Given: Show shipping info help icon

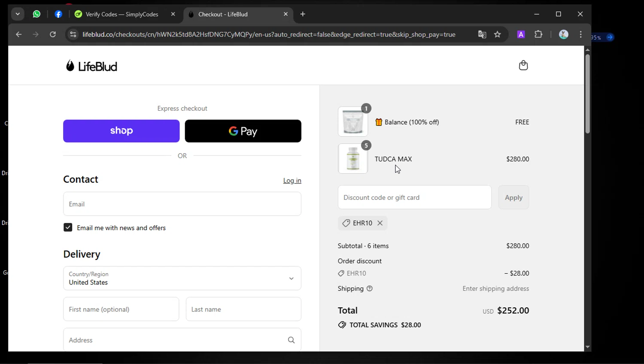Looking at the screenshot, I should click(x=370, y=288).
